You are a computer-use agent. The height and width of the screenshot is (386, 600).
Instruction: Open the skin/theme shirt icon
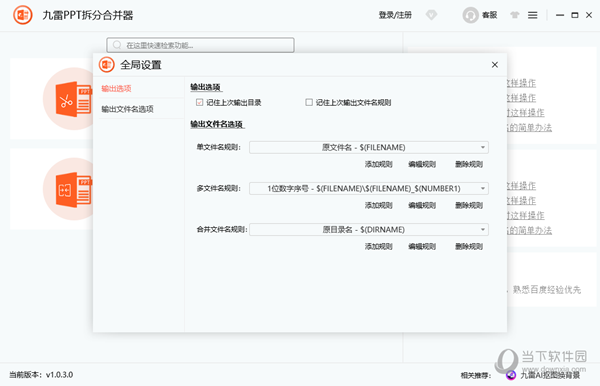click(x=515, y=15)
